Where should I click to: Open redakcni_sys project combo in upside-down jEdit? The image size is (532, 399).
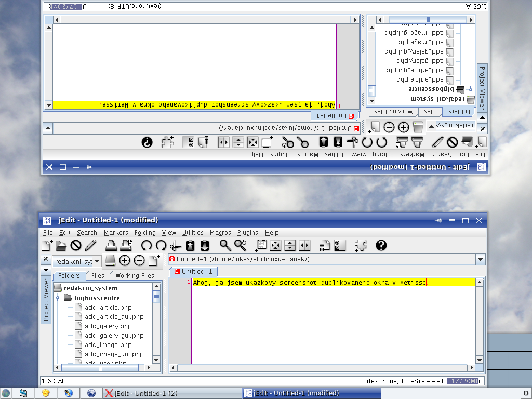click(x=451, y=126)
